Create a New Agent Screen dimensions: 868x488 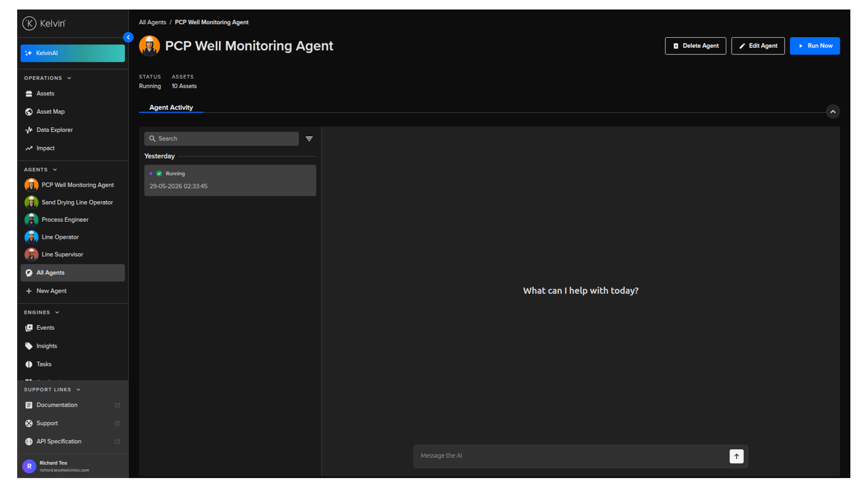(x=72, y=291)
